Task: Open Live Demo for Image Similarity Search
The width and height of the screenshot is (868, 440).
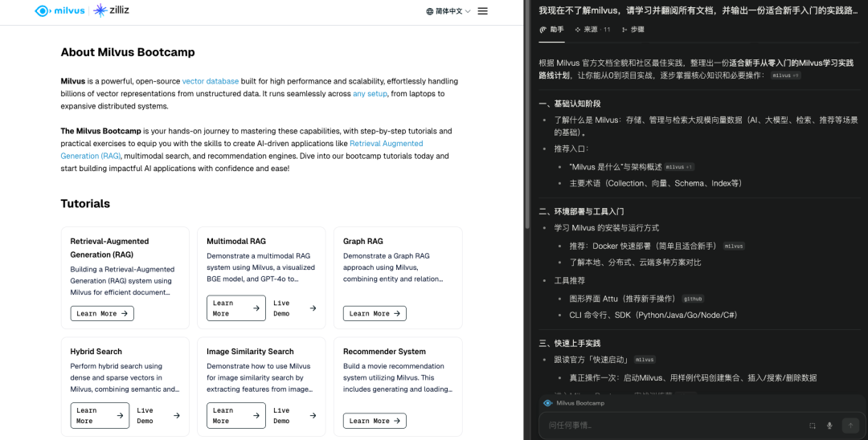Action: (x=295, y=416)
